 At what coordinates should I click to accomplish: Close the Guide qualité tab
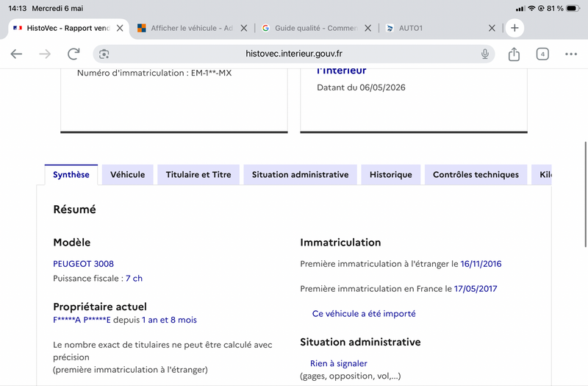point(368,28)
